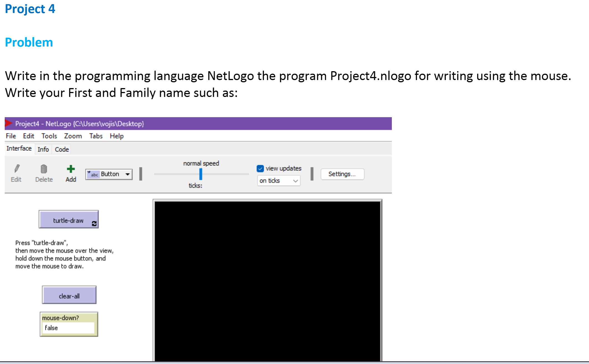Image resolution: width=589 pixels, height=364 pixels.
Task: Toggle the view updates checkbox
Action: pos(260,168)
